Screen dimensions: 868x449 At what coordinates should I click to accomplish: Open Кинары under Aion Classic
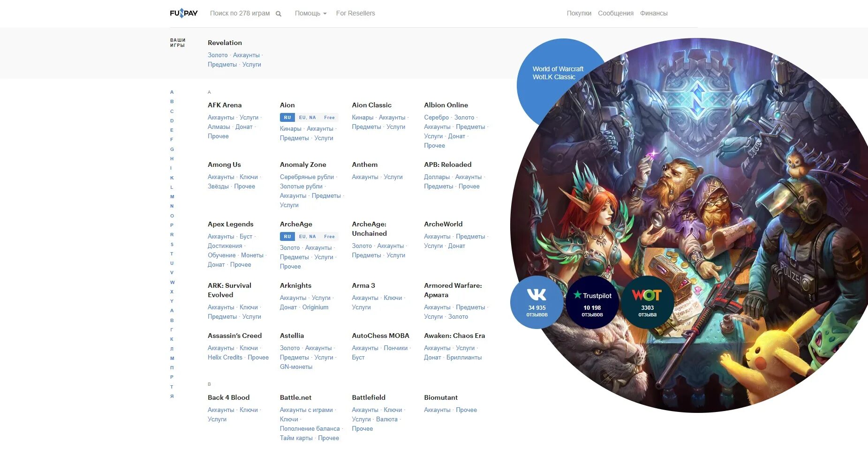click(x=362, y=118)
